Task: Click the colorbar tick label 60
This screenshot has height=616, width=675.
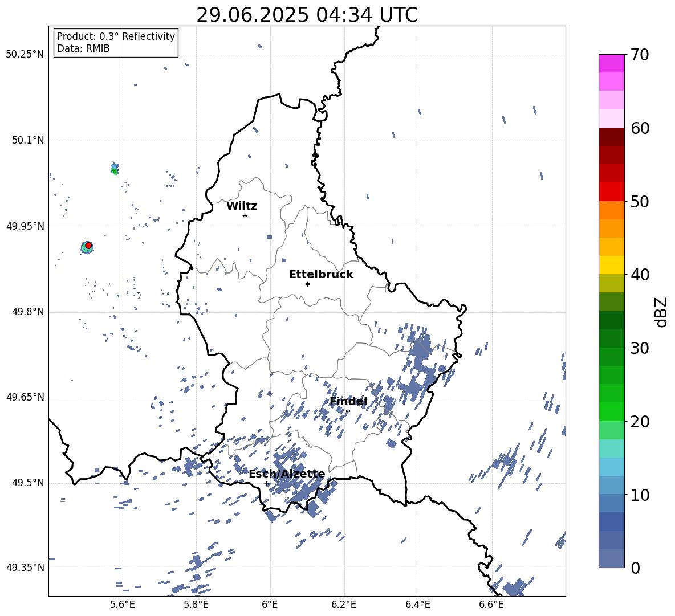Action: [x=640, y=128]
